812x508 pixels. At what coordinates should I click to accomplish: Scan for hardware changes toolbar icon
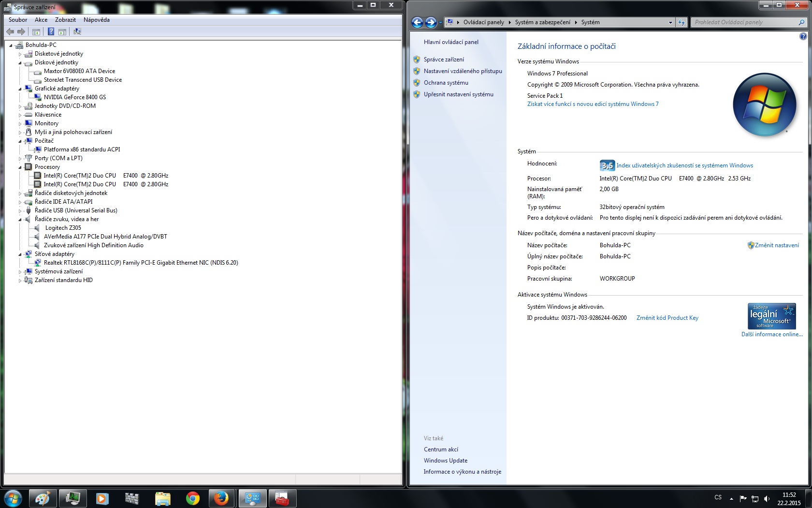77,31
